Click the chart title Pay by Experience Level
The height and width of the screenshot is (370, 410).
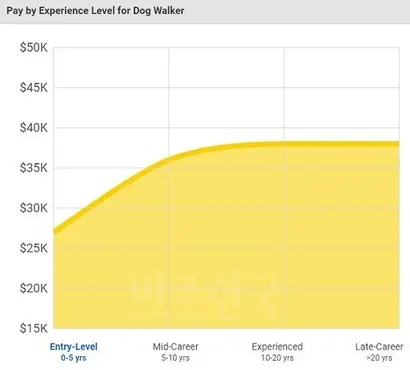(x=95, y=11)
